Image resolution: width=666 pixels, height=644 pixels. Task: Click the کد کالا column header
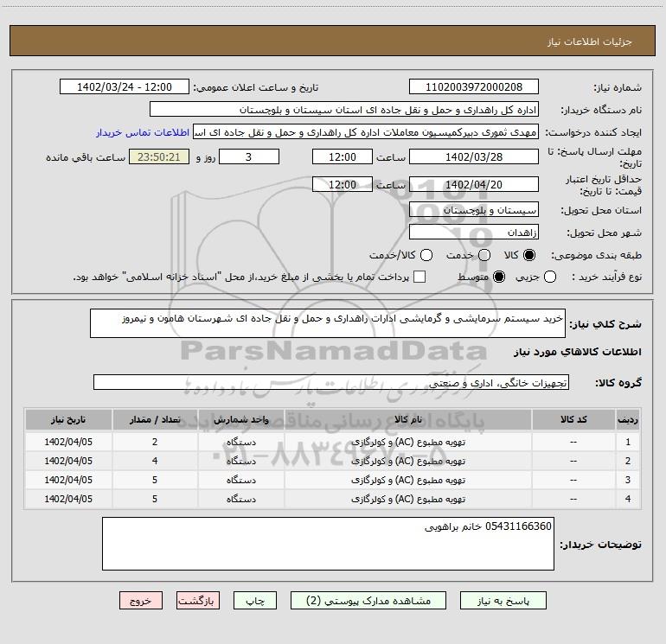573,419
